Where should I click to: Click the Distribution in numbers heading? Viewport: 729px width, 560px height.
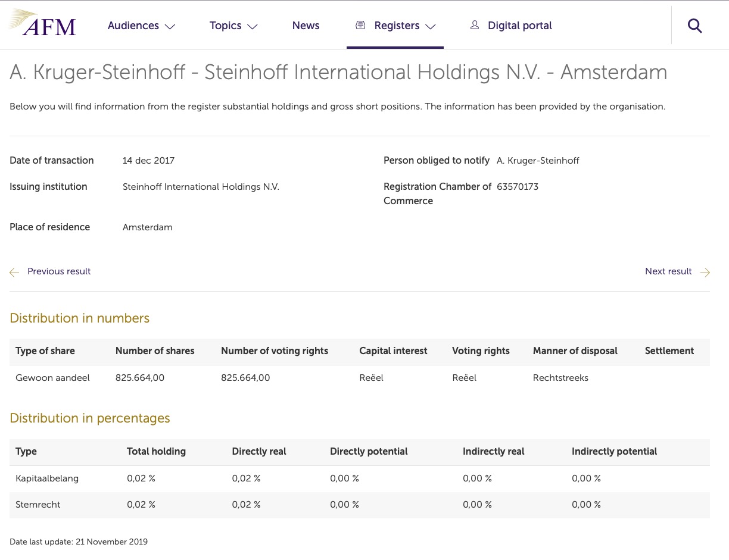(x=79, y=318)
